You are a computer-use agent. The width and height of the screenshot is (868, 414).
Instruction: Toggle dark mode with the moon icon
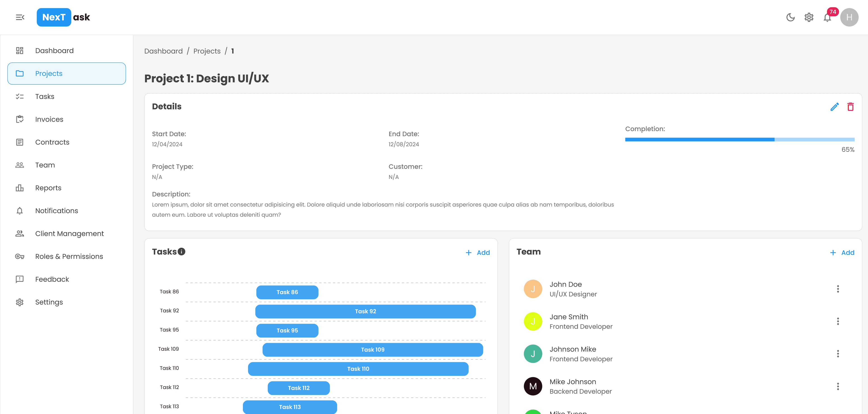(x=790, y=17)
